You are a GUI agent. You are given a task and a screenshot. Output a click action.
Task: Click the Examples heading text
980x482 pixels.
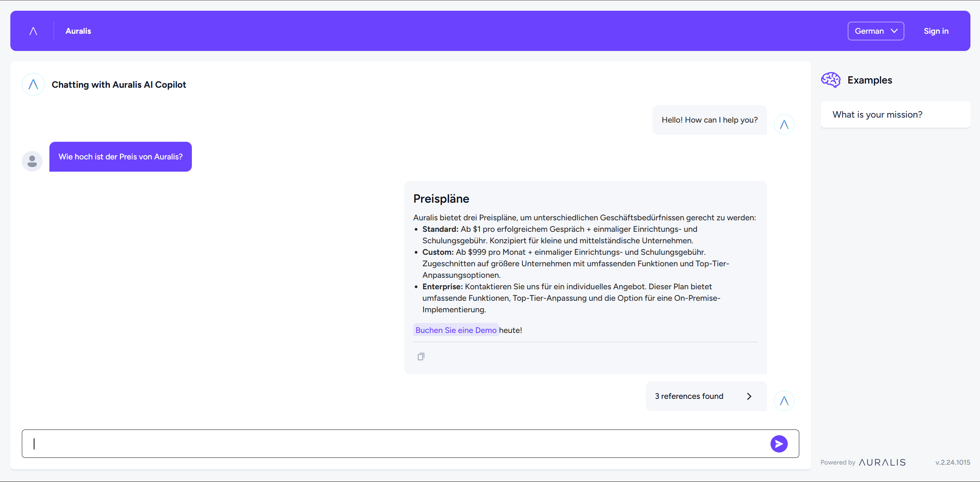(870, 80)
